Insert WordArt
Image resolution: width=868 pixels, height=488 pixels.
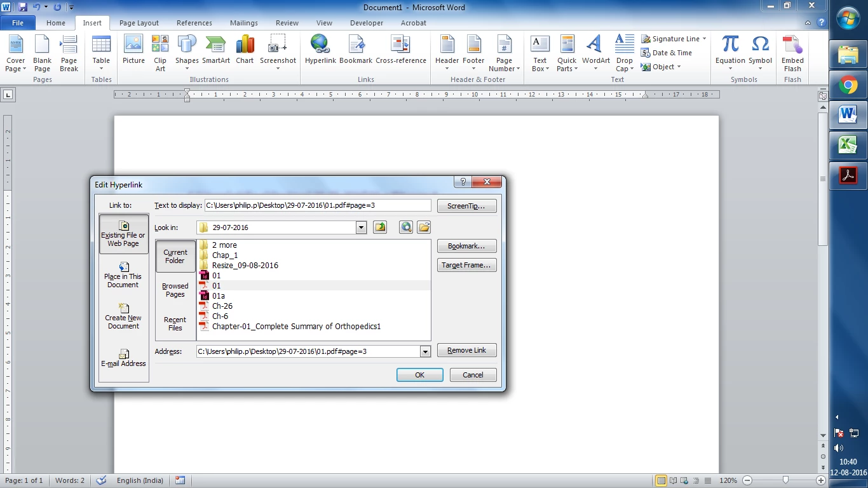595,54
